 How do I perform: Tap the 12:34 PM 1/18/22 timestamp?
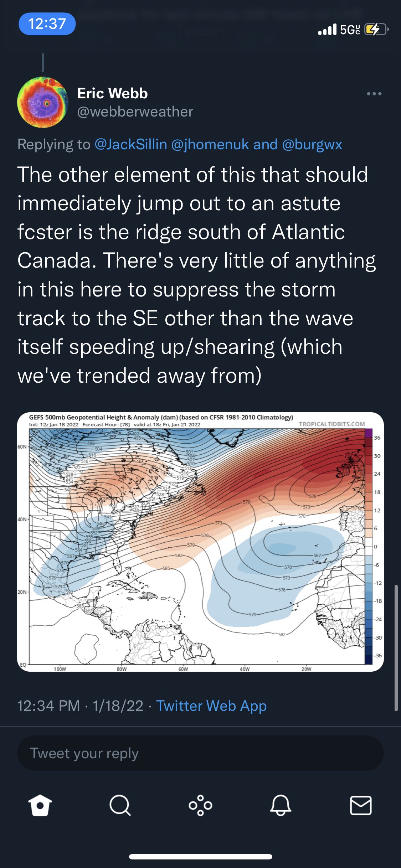coord(80,706)
